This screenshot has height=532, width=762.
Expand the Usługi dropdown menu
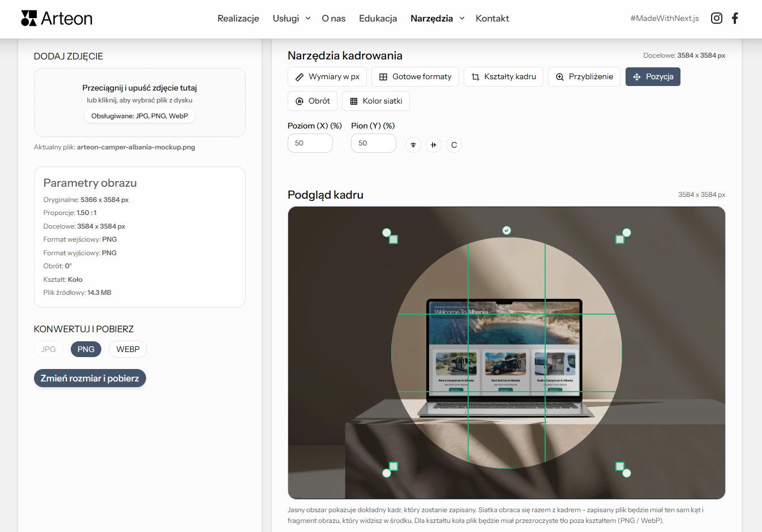click(290, 18)
